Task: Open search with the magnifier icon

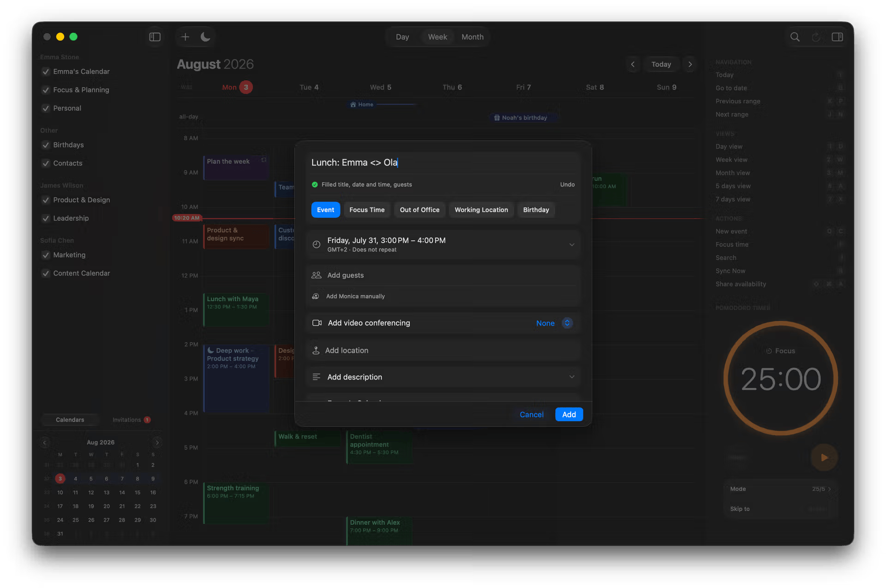Action: click(x=795, y=37)
